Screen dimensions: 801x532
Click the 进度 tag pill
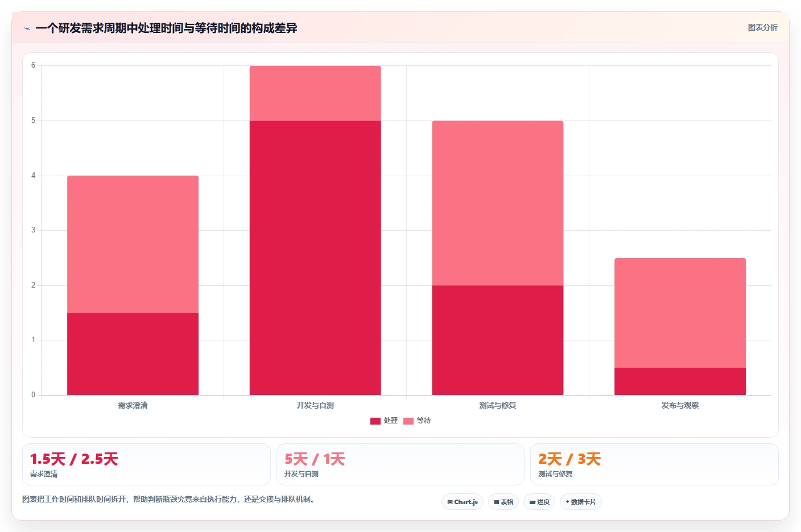(539, 502)
